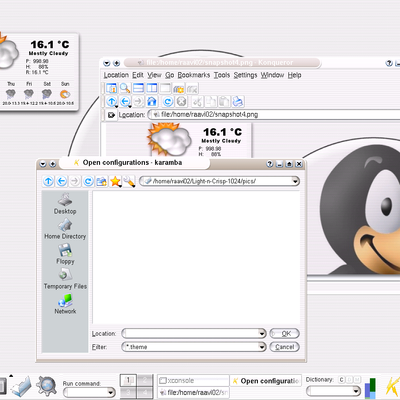Screen dimensions: 400x400
Task: Click the C button beside Dictionary
Action: (341, 380)
